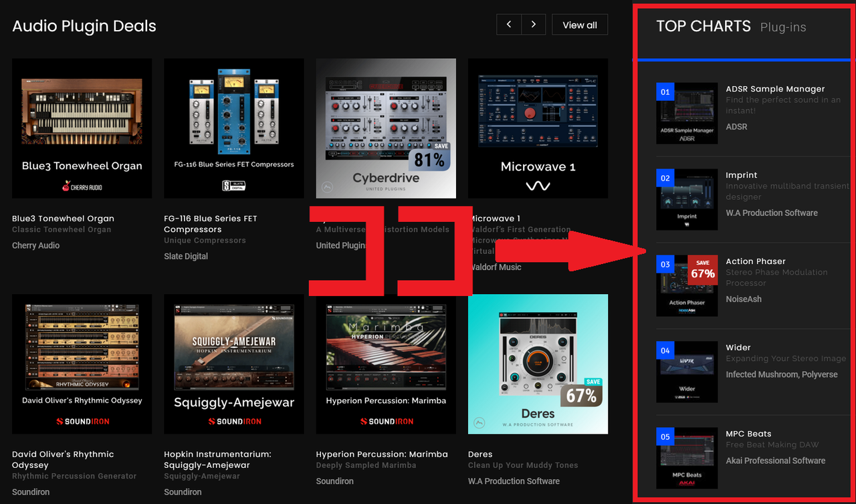Image resolution: width=856 pixels, height=504 pixels.
Task: Click the 01 rank badge in Top Charts
Action: pos(665,92)
